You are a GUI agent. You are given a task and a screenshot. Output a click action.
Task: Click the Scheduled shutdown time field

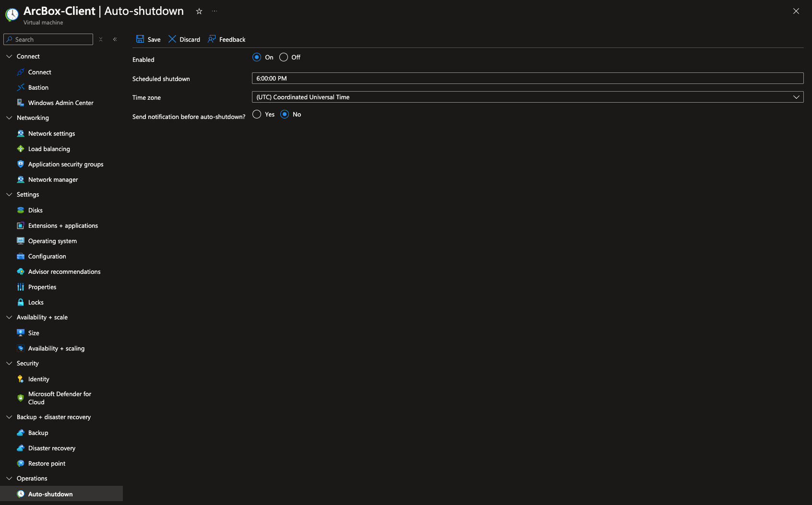(x=527, y=78)
